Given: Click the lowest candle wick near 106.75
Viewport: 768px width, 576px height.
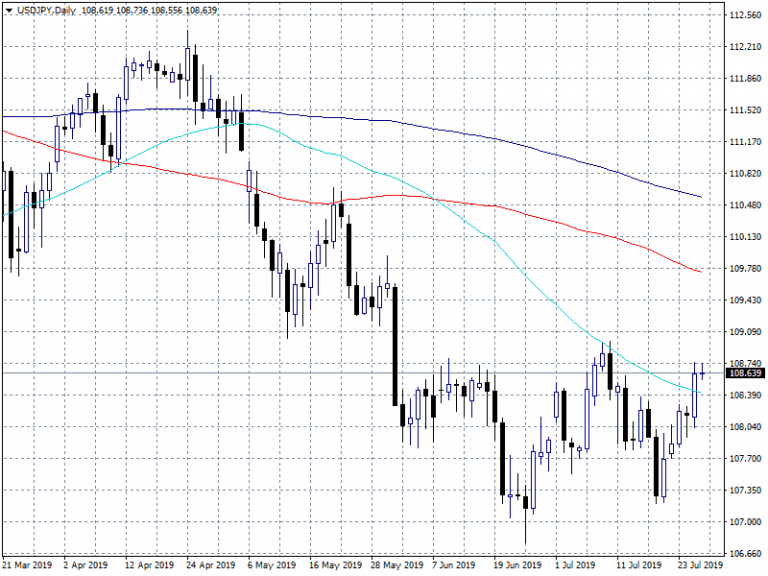Looking at the screenshot, I should [x=525, y=530].
